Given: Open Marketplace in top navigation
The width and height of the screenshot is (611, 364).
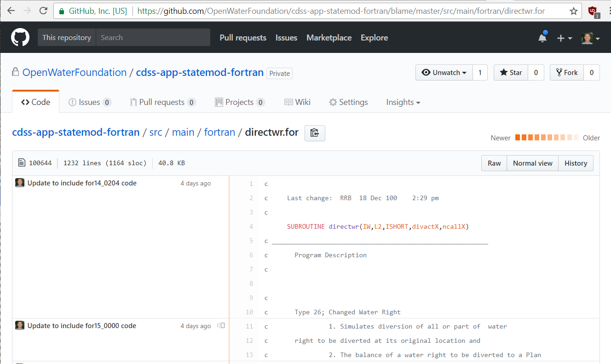Looking at the screenshot, I should [x=329, y=38].
